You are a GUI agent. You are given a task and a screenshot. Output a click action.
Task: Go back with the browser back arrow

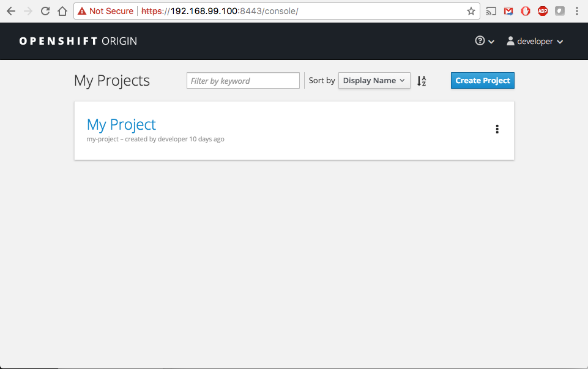click(11, 11)
